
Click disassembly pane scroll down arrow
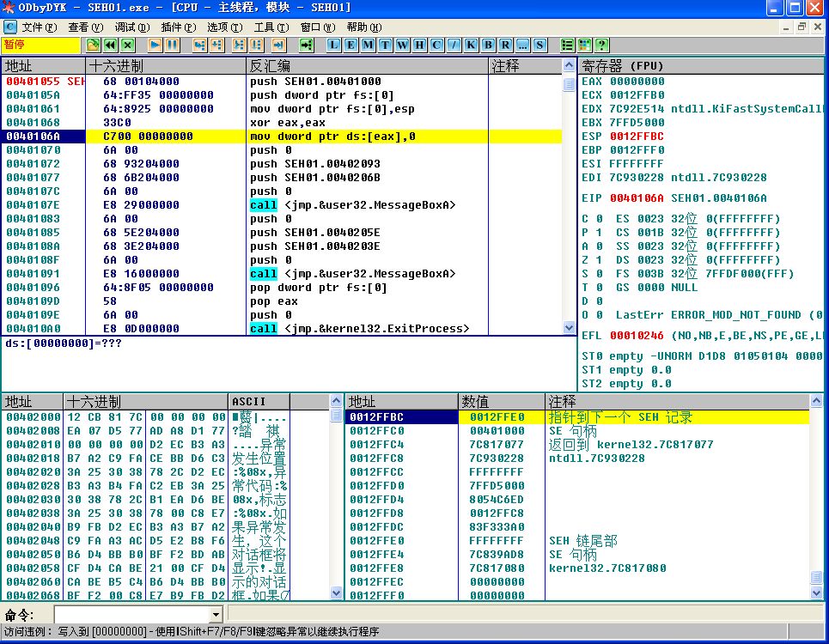(x=569, y=327)
